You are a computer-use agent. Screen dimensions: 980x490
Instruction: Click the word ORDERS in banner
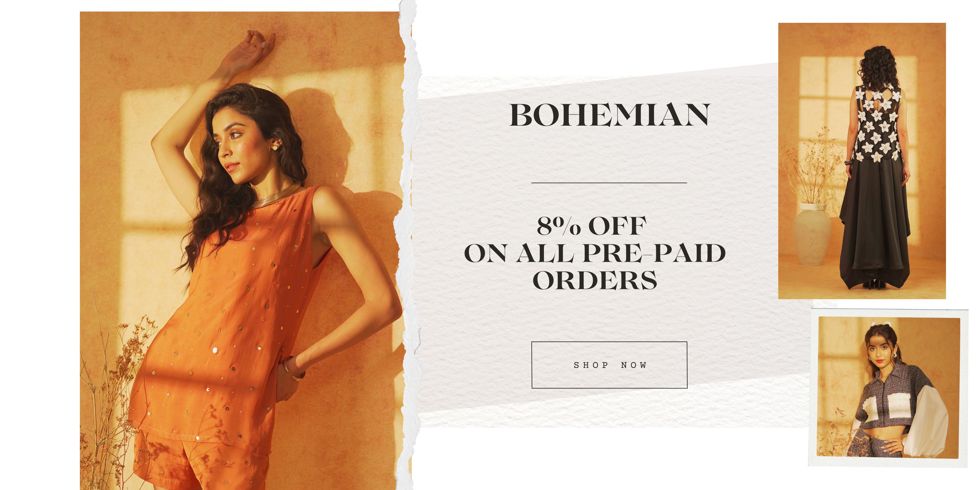[595, 280]
